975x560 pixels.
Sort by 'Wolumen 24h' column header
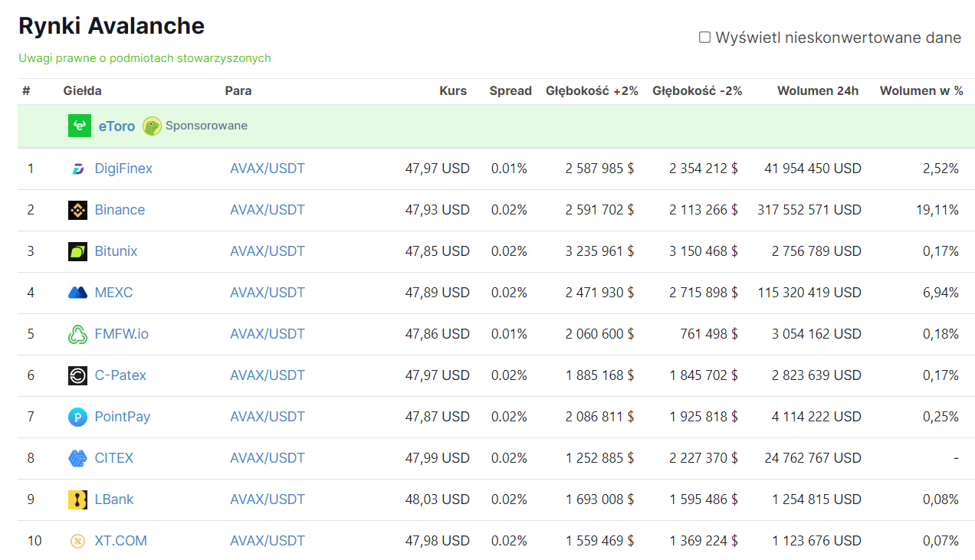(x=818, y=90)
